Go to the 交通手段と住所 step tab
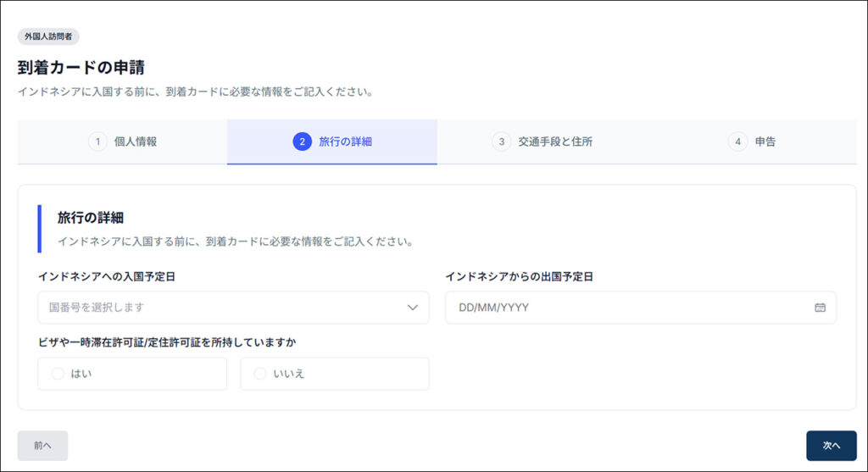Image resolution: width=868 pixels, height=472 pixels. click(x=542, y=142)
